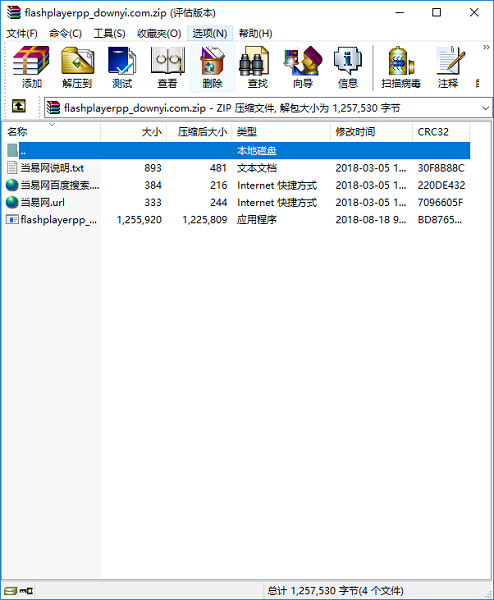Click the 解压到 (Extract To) toolbar icon
The width and height of the screenshot is (494, 600).
point(77,67)
